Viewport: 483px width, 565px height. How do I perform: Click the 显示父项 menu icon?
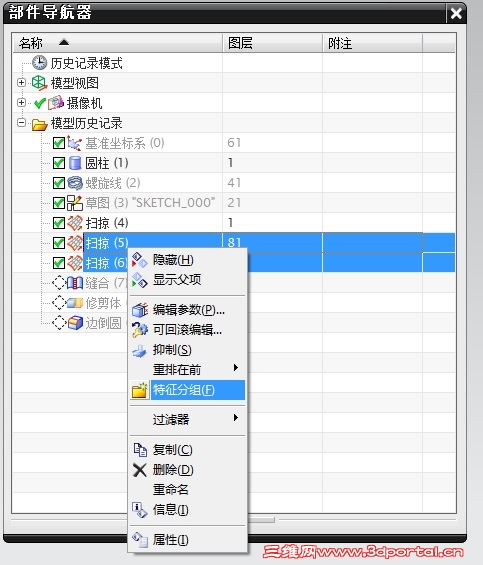click(139, 280)
